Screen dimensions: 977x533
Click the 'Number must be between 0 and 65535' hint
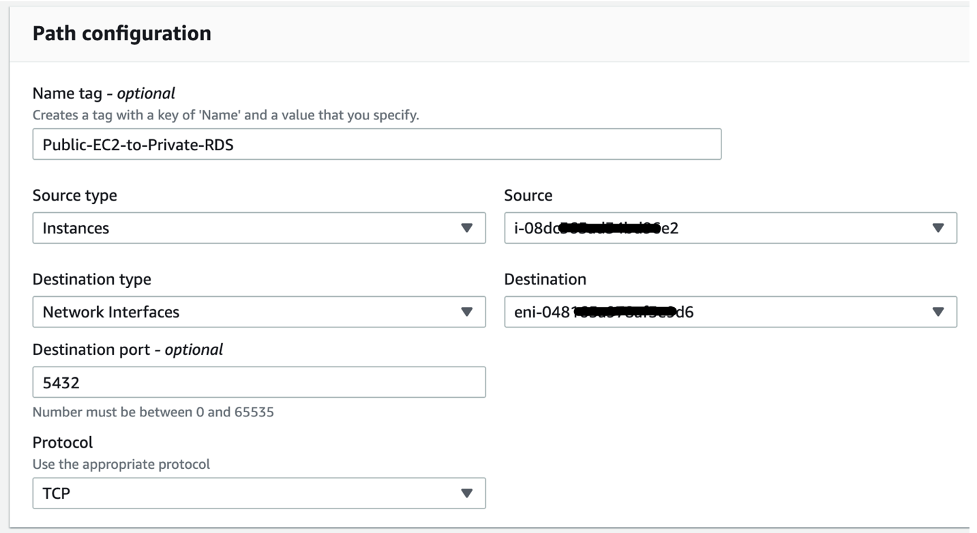[153, 412]
